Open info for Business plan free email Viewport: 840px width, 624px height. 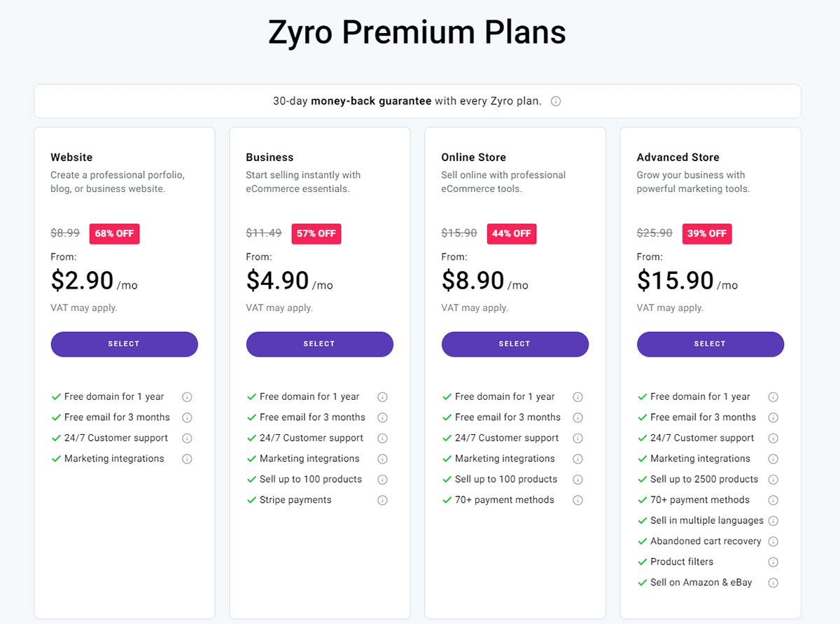click(382, 417)
